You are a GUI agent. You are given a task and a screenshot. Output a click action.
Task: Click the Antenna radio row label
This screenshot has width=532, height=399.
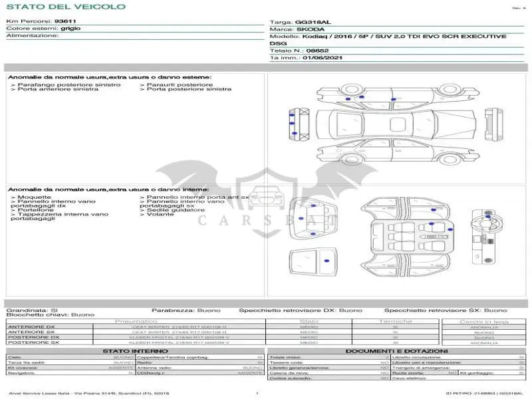pyautogui.click(x=154, y=368)
